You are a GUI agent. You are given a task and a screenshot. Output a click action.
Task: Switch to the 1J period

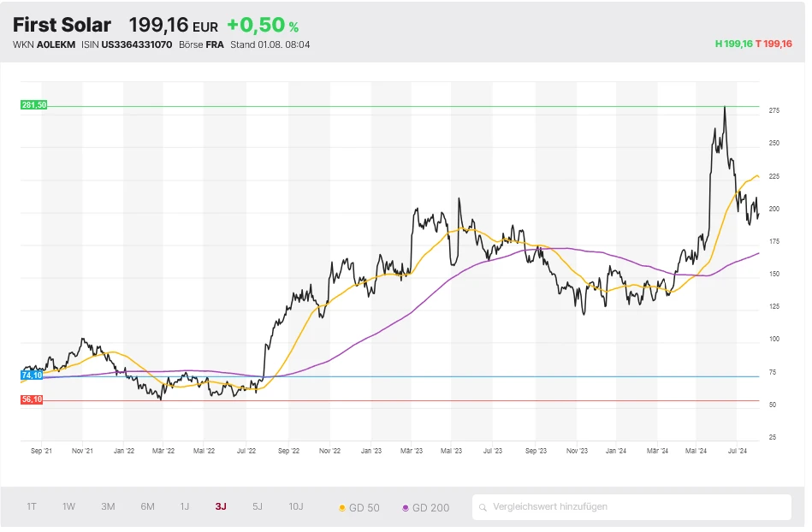[x=185, y=506]
